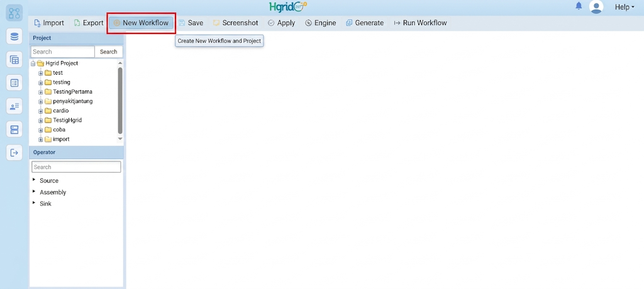Open the list panel sidebar icon
This screenshot has width=644, height=289.
point(14,83)
